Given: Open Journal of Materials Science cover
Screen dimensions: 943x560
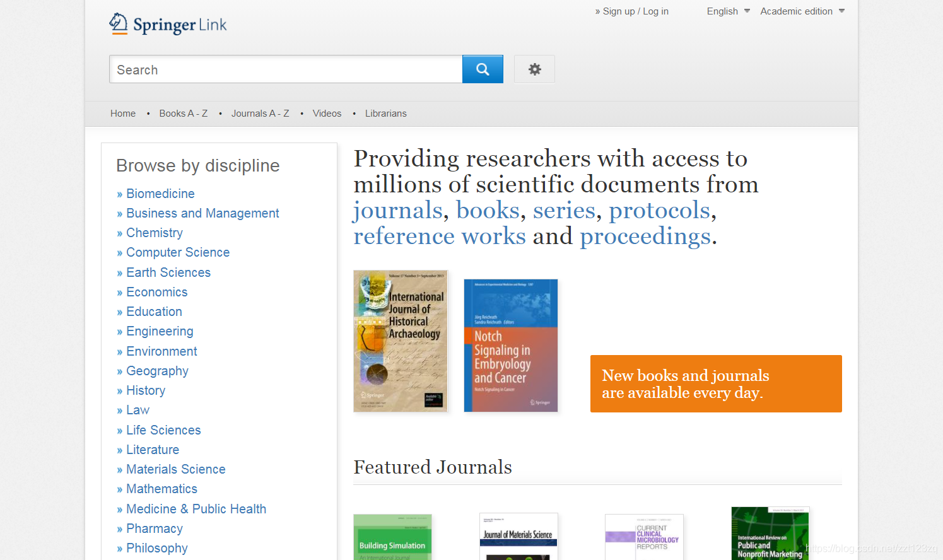Looking at the screenshot, I should tap(518, 537).
